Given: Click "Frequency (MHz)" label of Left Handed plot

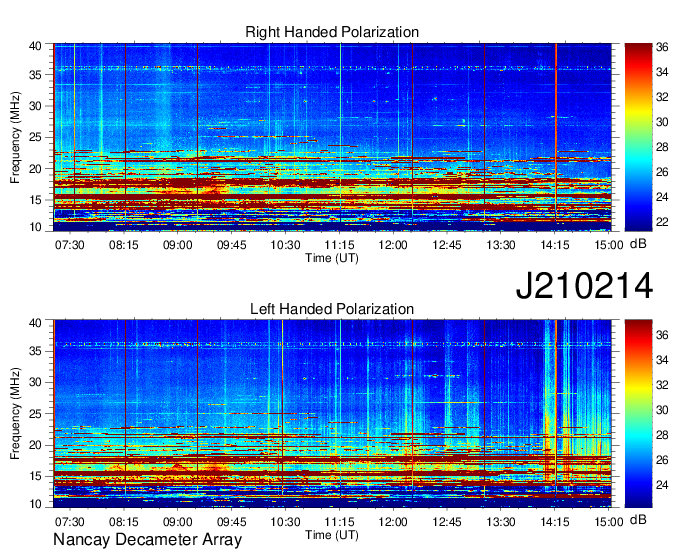Looking at the screenshot, I should tap(15, 414).
